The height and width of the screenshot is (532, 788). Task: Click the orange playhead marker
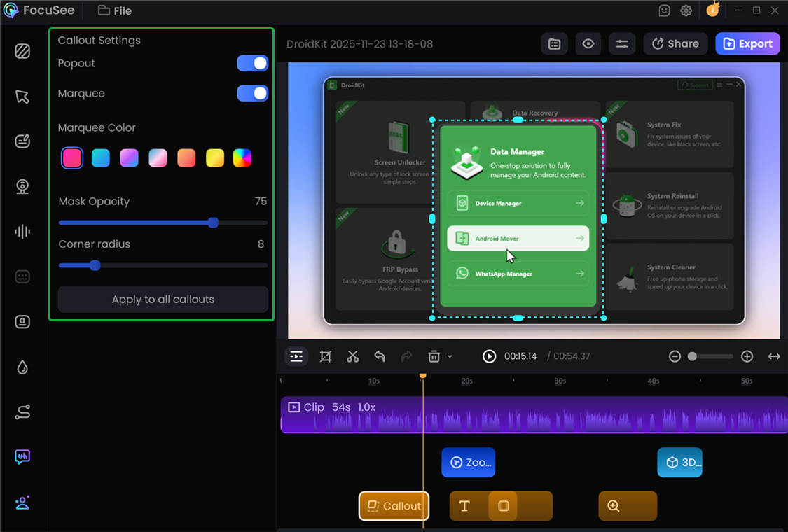tap(422, 376)
